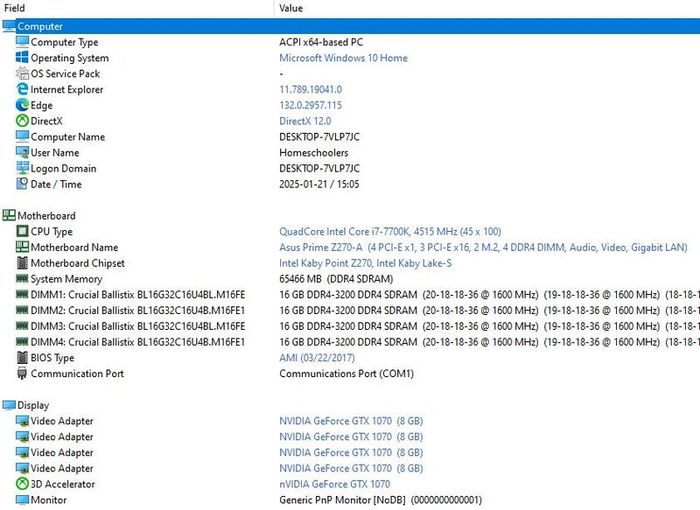Select the DIMM4 Crucial Ballistix row label

pyautogui.click(x=138, y=342)
